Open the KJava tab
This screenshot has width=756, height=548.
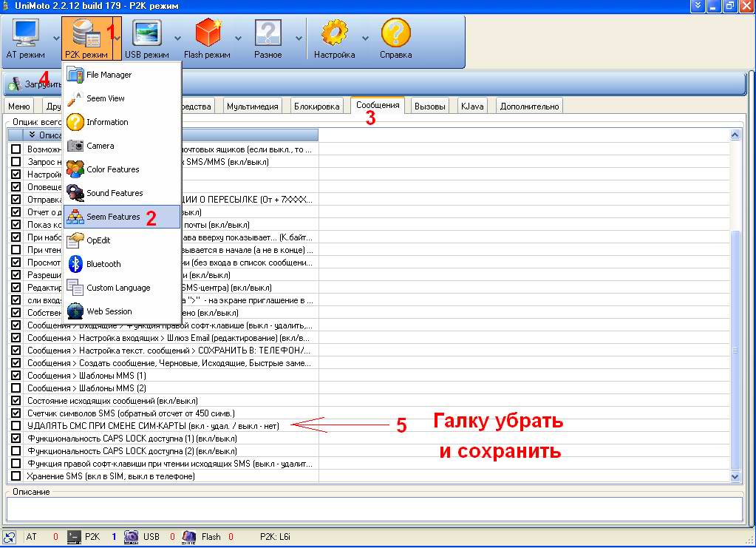(472, 106)
